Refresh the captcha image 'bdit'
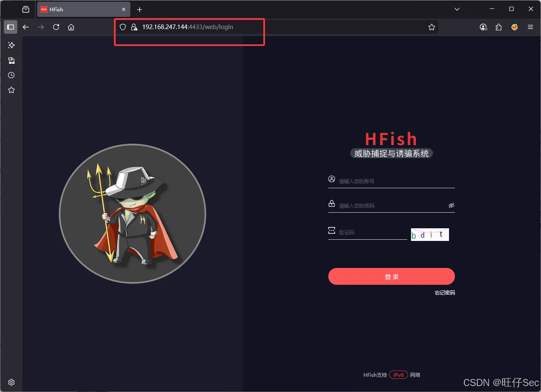The height and width of the screenshot is (392, 541). click(x=430, y=235)
